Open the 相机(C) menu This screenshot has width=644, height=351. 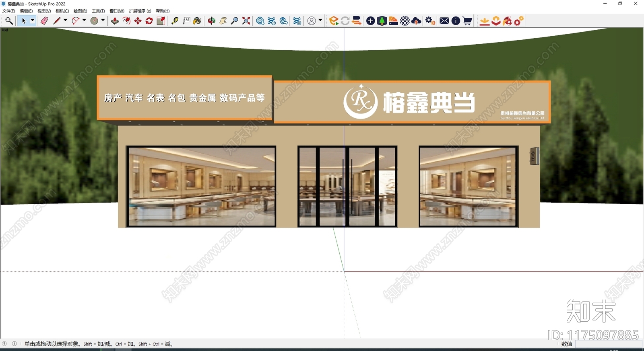point(62,11)
